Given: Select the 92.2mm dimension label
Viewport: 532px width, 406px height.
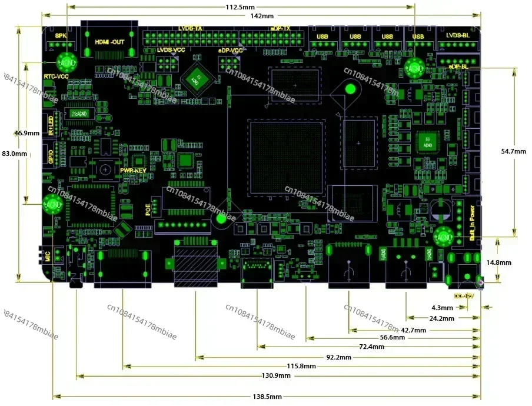Looking at the screenshot, I should coord(338,358).
